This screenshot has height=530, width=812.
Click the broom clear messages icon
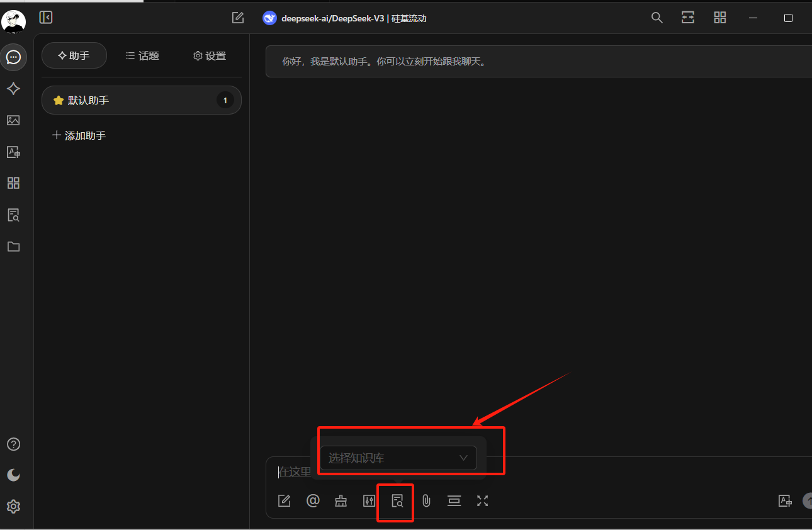click(341, 501)
